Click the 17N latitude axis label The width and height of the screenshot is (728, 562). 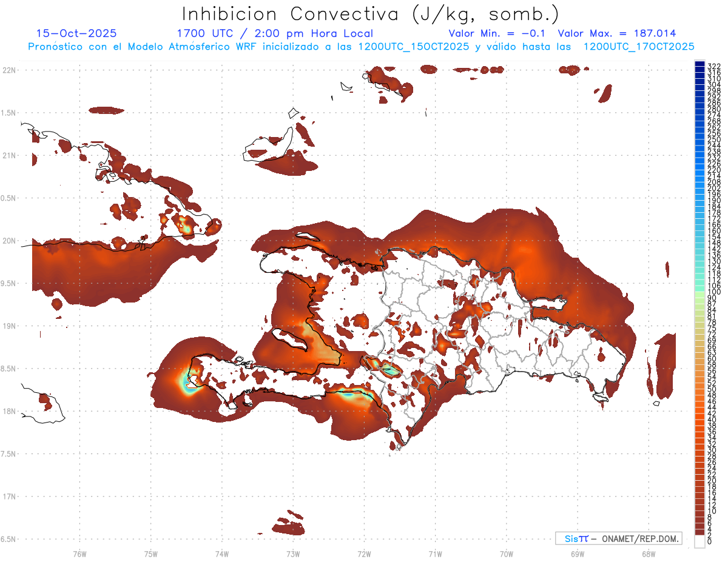[x=9, y=497]
